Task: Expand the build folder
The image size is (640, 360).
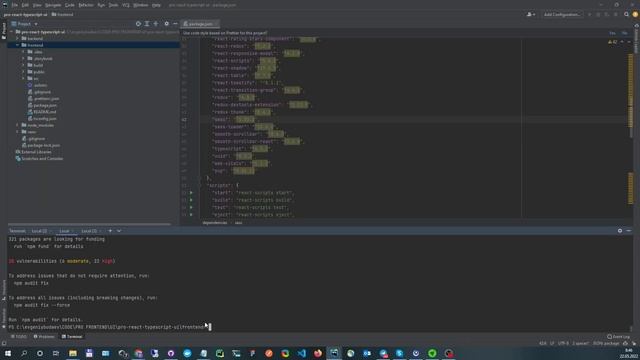Action: pyautogui.click(x=23, y=65)
